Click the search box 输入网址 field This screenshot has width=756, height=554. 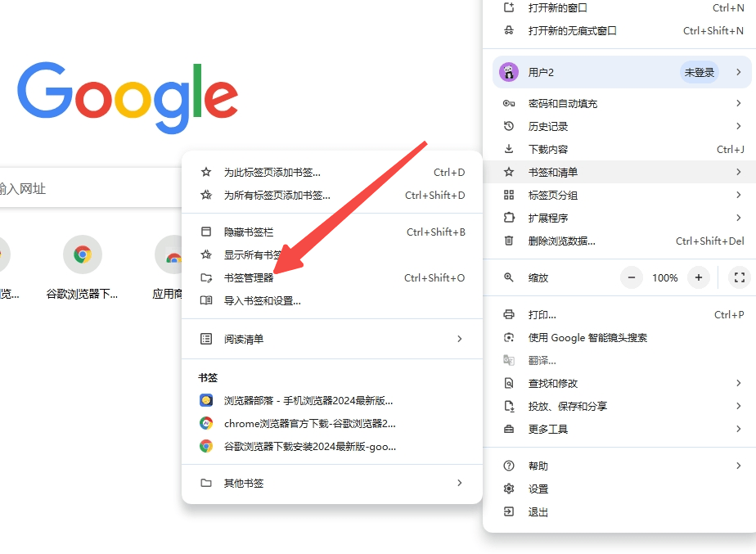[91, 188]
